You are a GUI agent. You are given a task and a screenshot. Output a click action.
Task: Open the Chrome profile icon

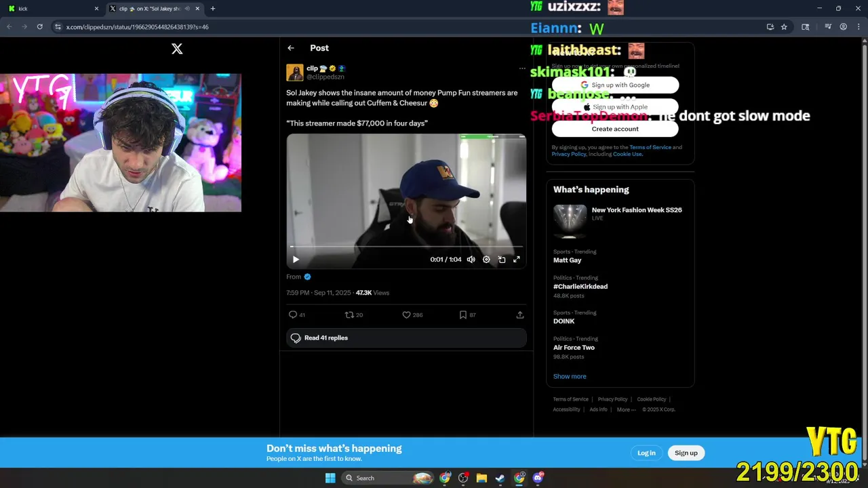[x=844, y=27]
